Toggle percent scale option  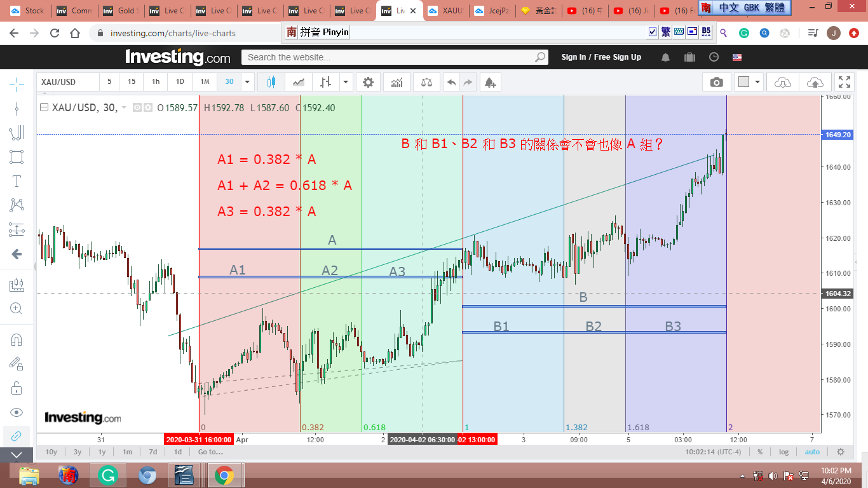coord(759,452)
